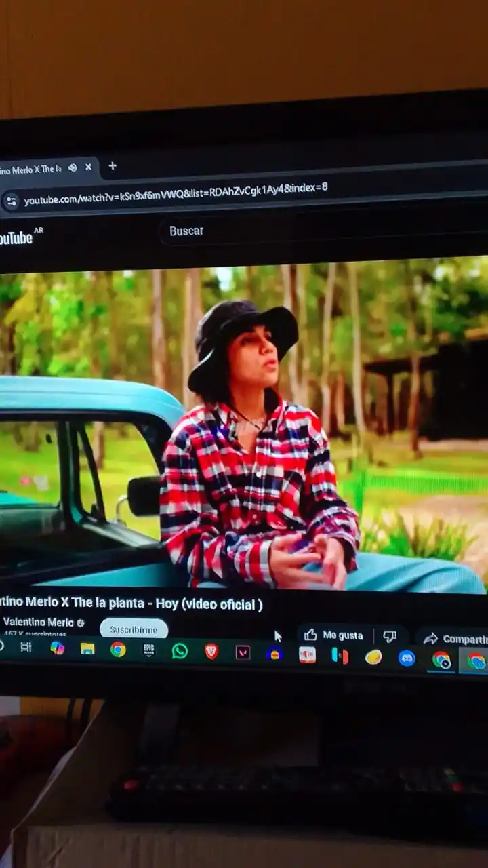The width and height of the screenshot is (488, 868).
Task: Open site information icon in address bar
Action: 11,201
